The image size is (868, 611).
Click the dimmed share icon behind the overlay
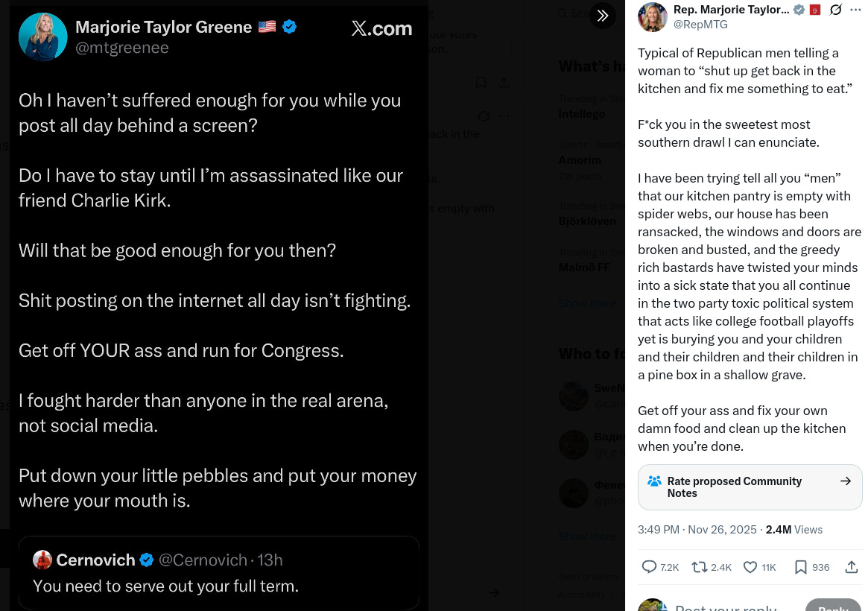click(x=504, y=83)
